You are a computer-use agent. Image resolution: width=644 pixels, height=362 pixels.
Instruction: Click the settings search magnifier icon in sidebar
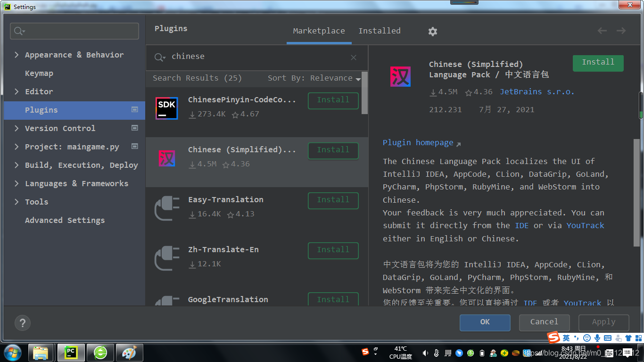click(x=19, y=31)
